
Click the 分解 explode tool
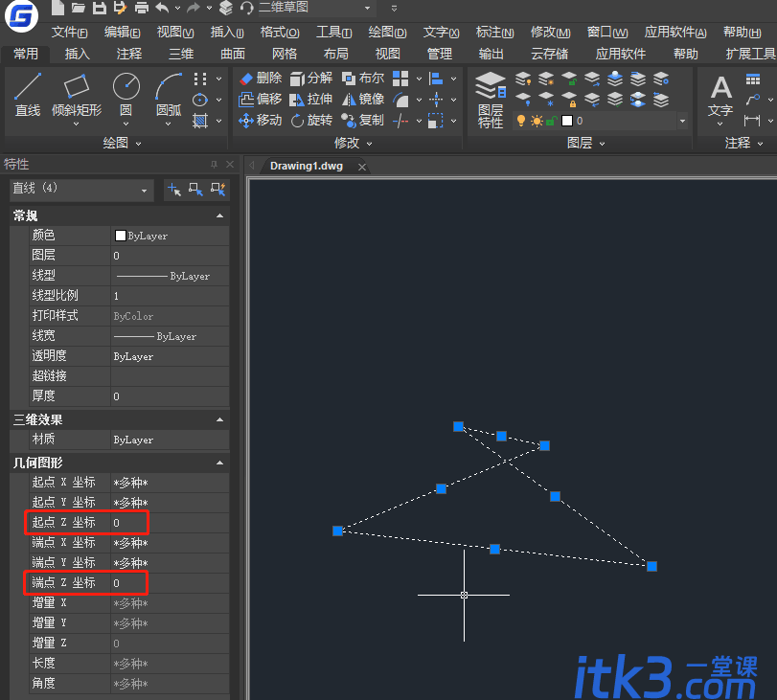[311, 79]
